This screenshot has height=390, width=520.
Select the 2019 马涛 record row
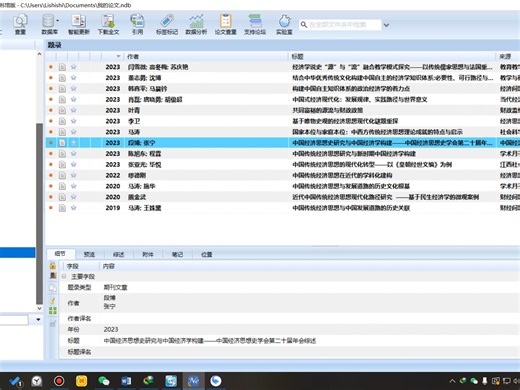click(283, 208)
